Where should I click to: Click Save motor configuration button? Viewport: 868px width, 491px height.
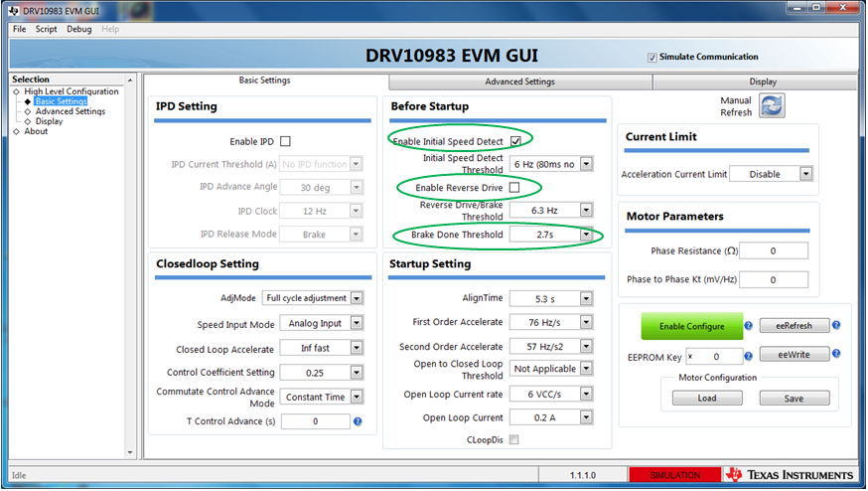click(794, 398)
